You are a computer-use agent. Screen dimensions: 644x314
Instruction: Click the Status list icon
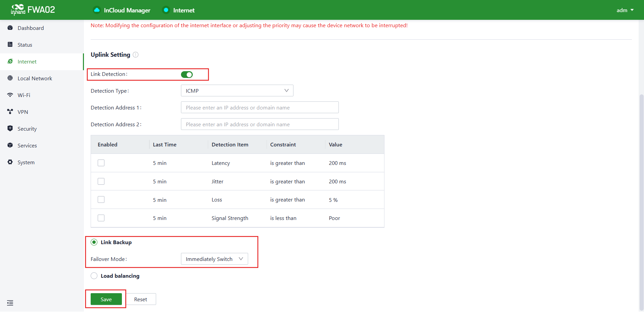[10, 44]
